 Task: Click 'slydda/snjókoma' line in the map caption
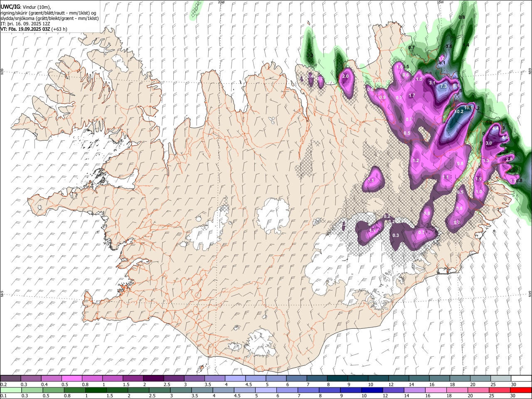tap(49, 18)
